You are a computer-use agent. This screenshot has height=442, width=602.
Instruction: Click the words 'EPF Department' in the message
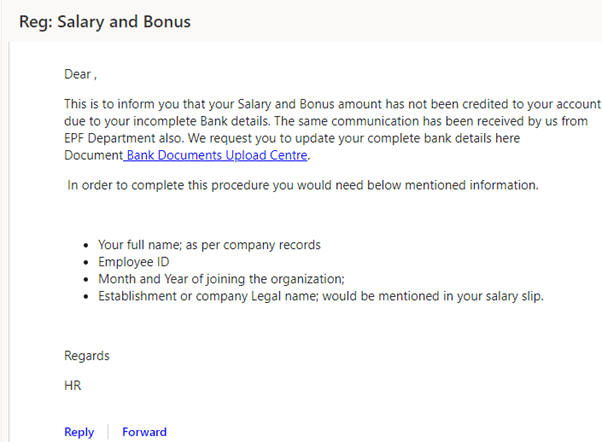click(x=109, y=138)
